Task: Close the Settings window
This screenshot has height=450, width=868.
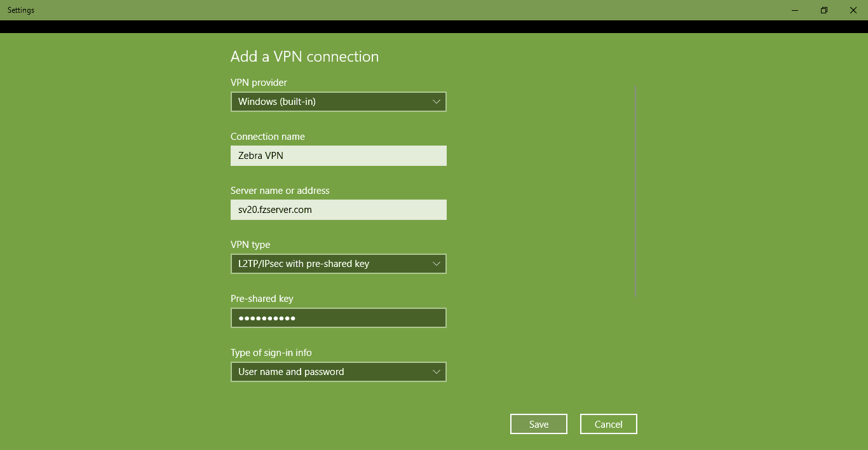Action: [853, 10]
